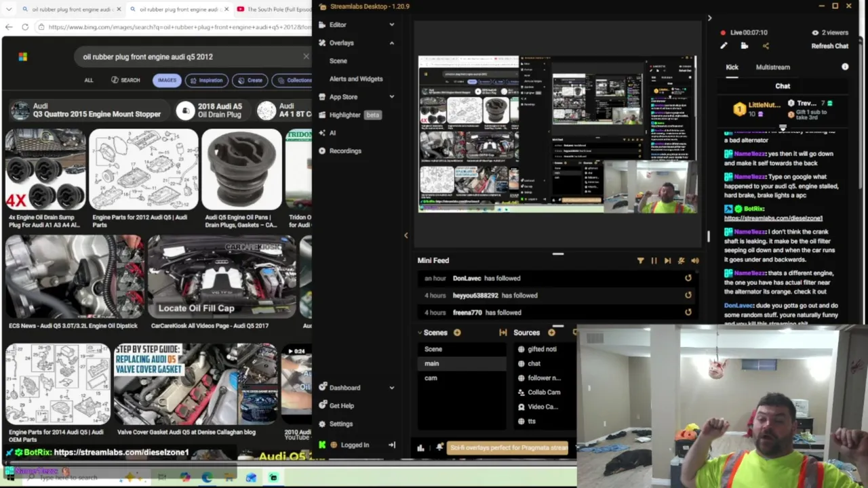The height and width of the screenshot is (488, 868).
Task: Open the Bing Create pill
Action: click(250, 80)
